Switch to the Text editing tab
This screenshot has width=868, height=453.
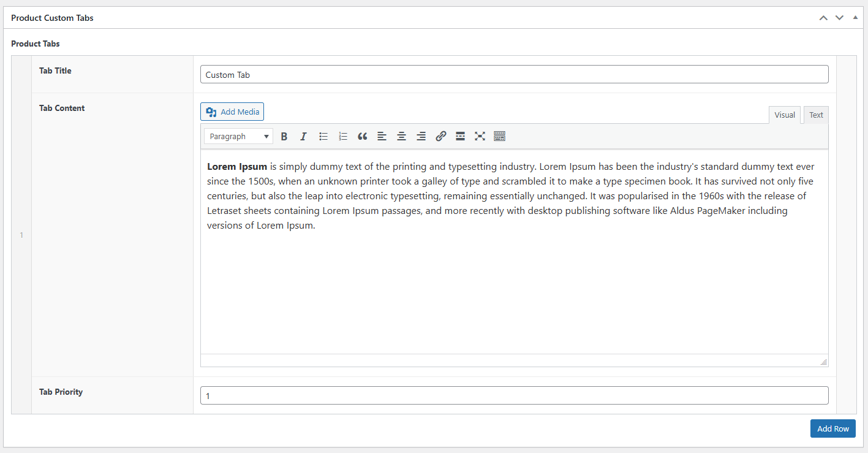click(816, 115)
